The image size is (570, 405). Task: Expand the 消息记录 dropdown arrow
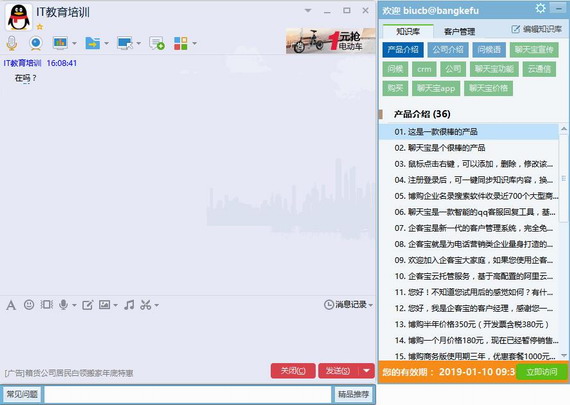pos(371,305)
